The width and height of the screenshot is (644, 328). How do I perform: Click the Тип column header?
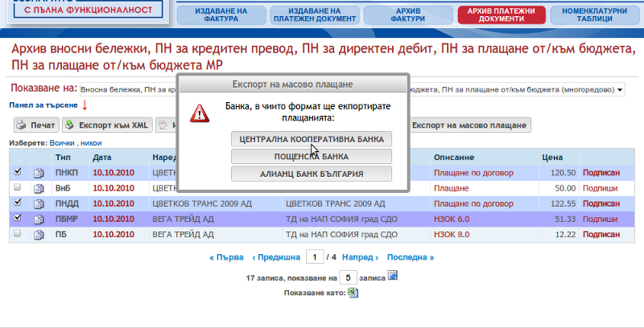coord(63,158)
